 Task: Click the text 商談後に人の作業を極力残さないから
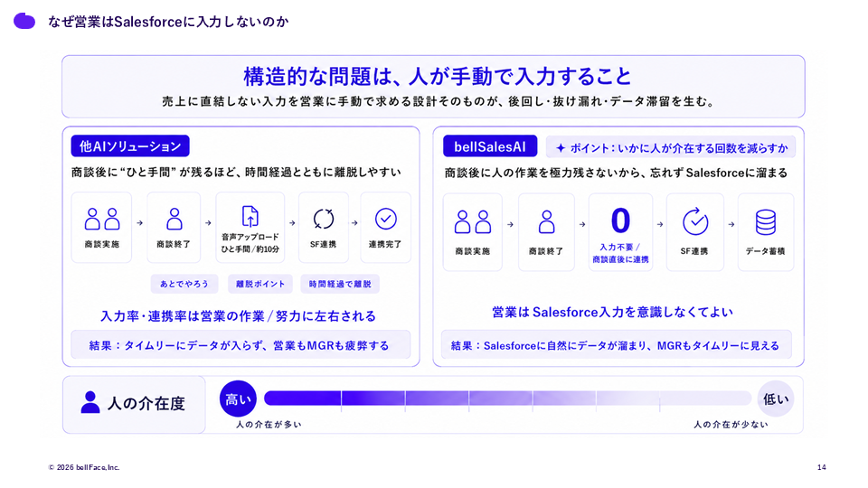pyautogui.click(x=616, y=173)
